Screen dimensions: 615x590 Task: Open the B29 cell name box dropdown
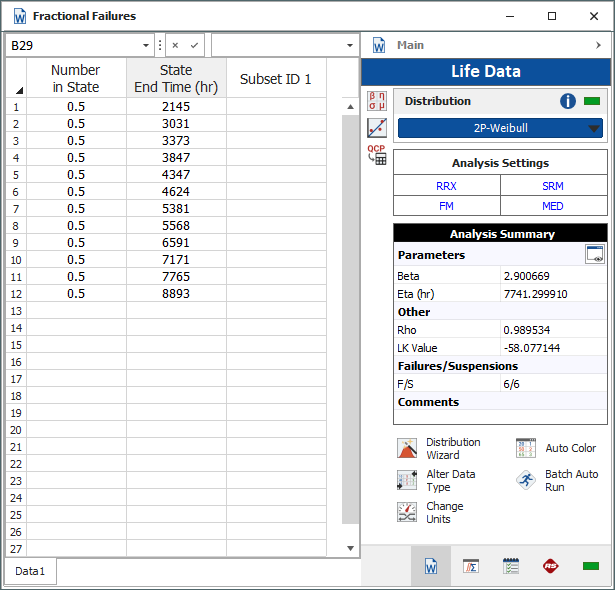pos(148,45)
